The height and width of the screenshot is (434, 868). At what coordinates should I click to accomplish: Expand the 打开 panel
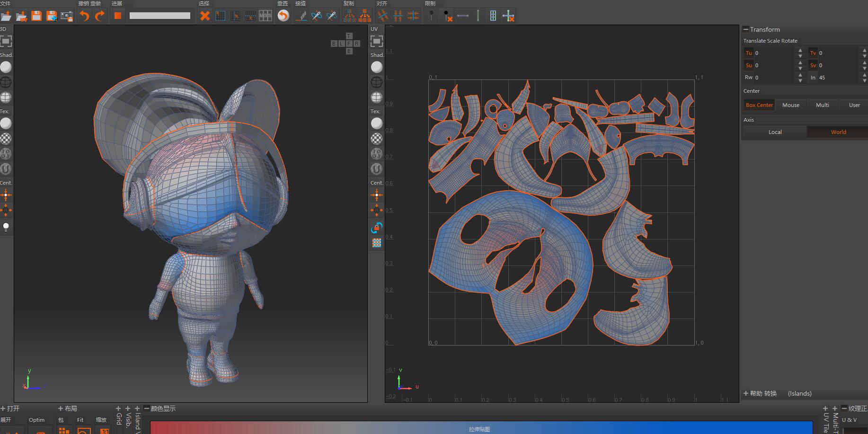pos(3,408)
